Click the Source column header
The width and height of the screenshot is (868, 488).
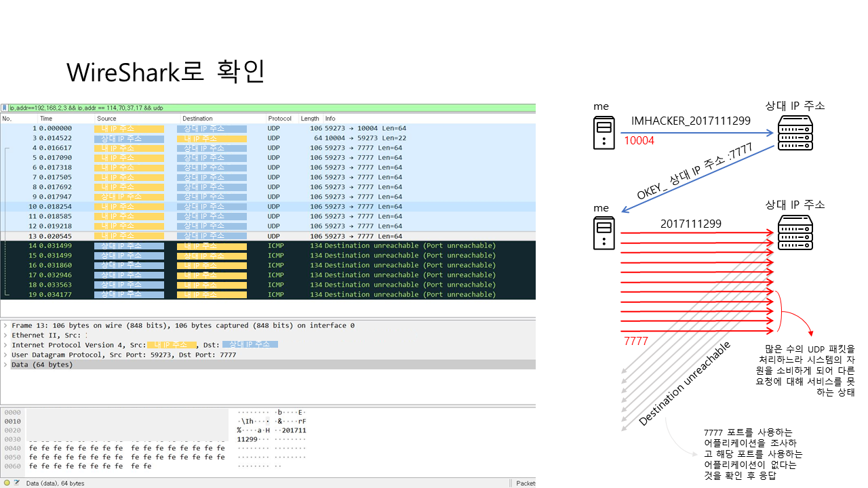click(137, 119)
